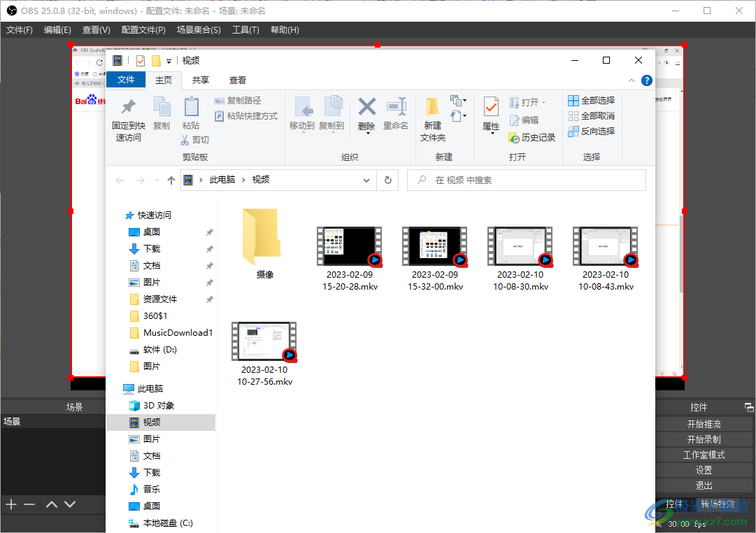The height and width of the screenshot is (533, 756).
Task: Click OBS 开始录制 button
Action: click(704, 440)
